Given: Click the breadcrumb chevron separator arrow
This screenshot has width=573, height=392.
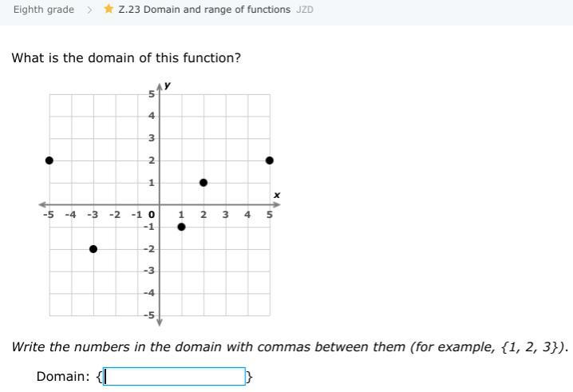Looking at the screenshot, I should click(90, 10).
